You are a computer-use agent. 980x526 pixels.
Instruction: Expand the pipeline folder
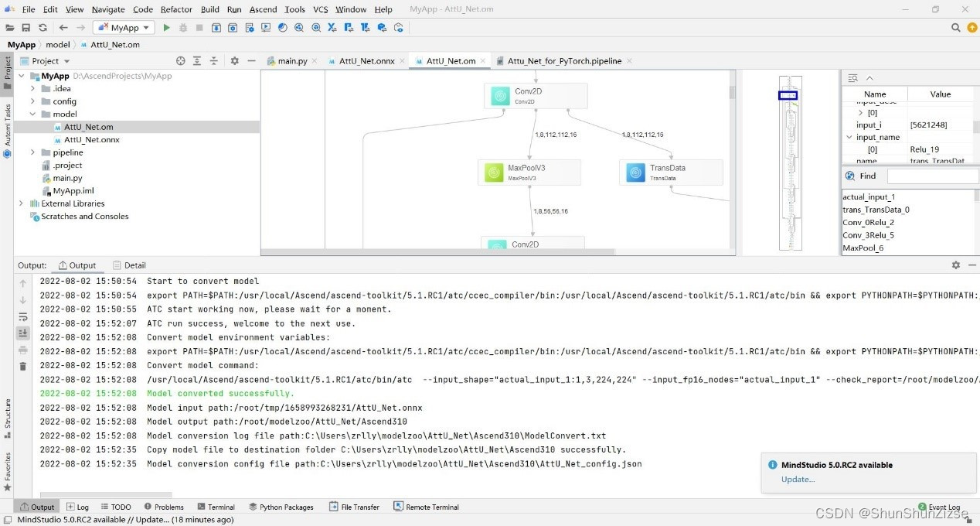(x=32, y=152)
